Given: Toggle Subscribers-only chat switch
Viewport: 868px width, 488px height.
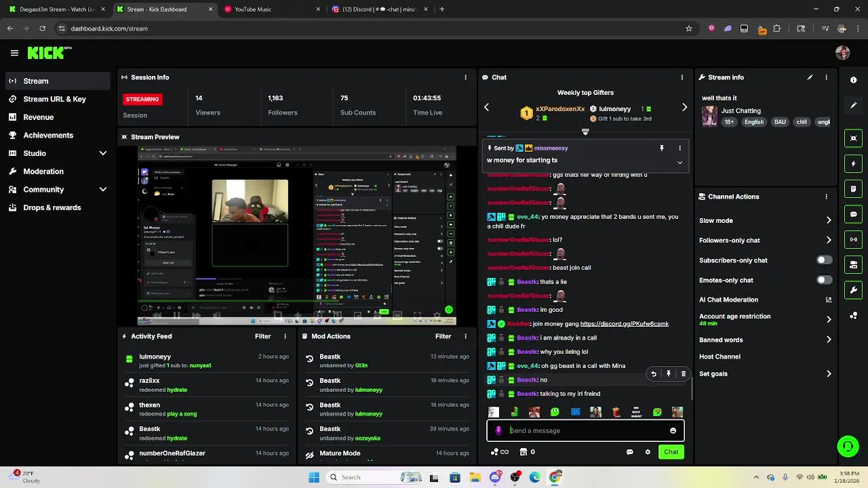Looking at the screenshot, I should [x=824, y=260].
